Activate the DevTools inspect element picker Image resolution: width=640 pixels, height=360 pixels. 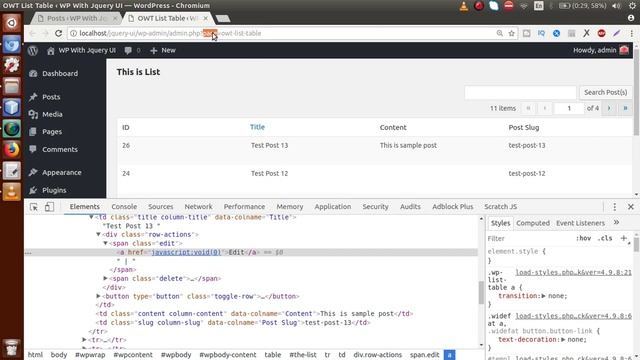coord(34,207)
